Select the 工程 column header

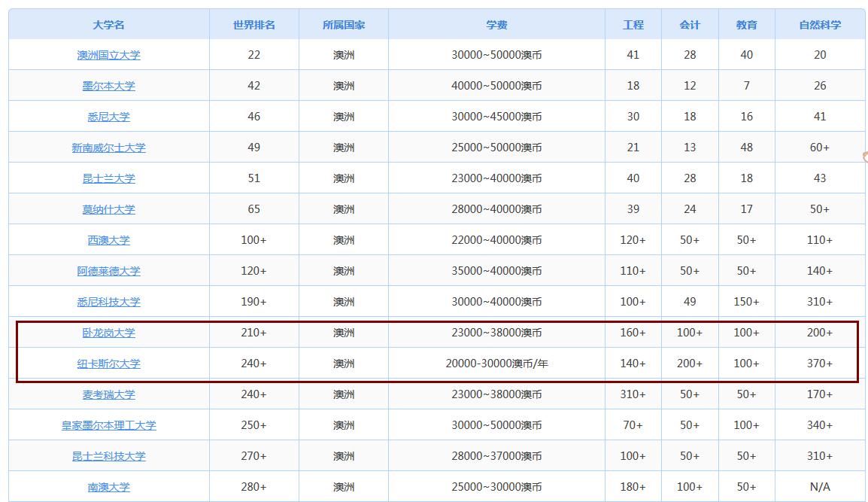tap(633, 25)
